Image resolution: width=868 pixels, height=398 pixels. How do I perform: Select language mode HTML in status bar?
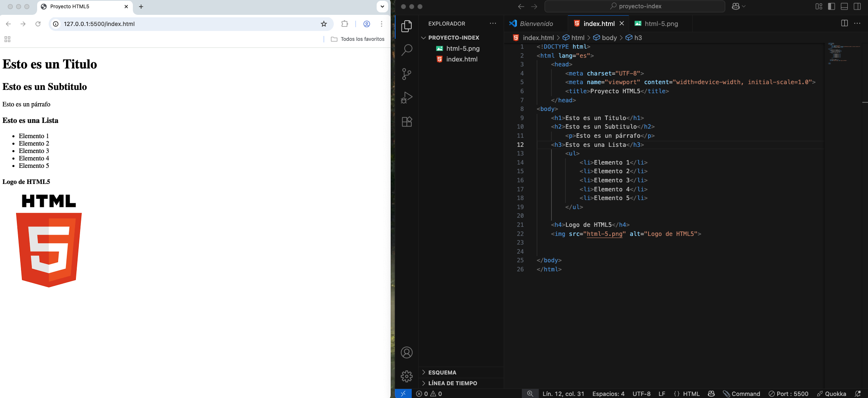(687, 393)
